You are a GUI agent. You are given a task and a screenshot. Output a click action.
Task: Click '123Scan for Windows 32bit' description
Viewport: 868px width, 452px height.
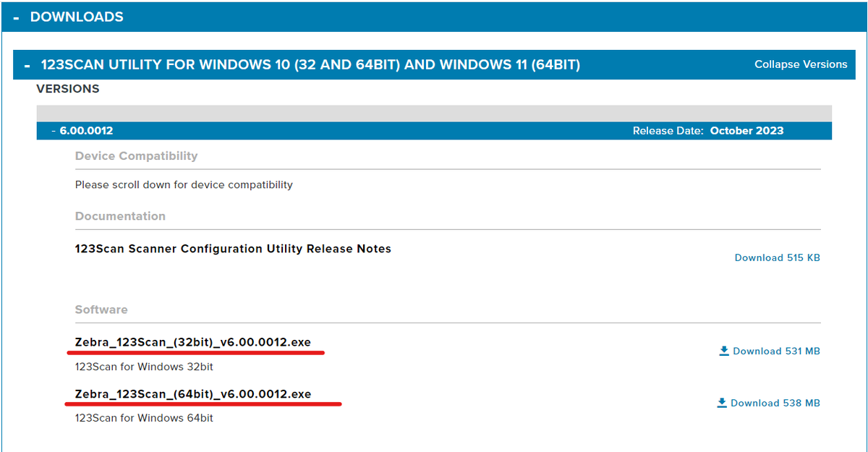pos(144,367)
